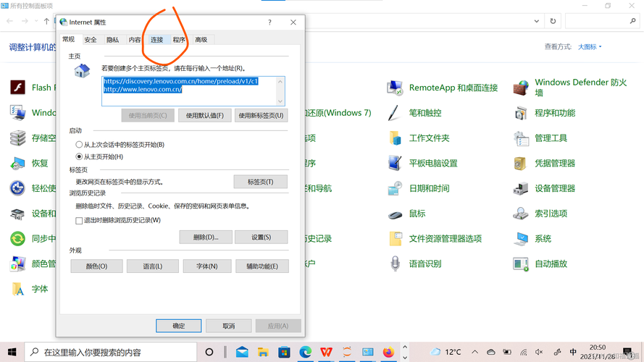
Task: Cancel the Internet properties dialog
Action: tap(229, 326)
